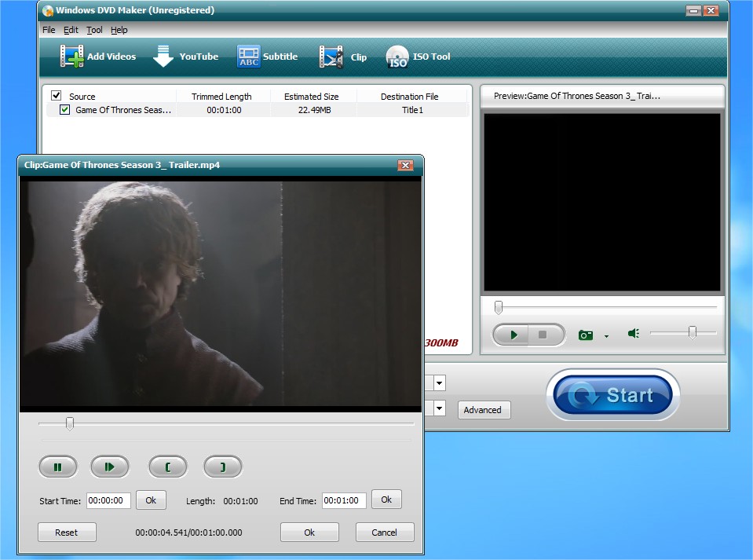Apply End Time with its Ok button
753x560 pixels.
(386, 500)
